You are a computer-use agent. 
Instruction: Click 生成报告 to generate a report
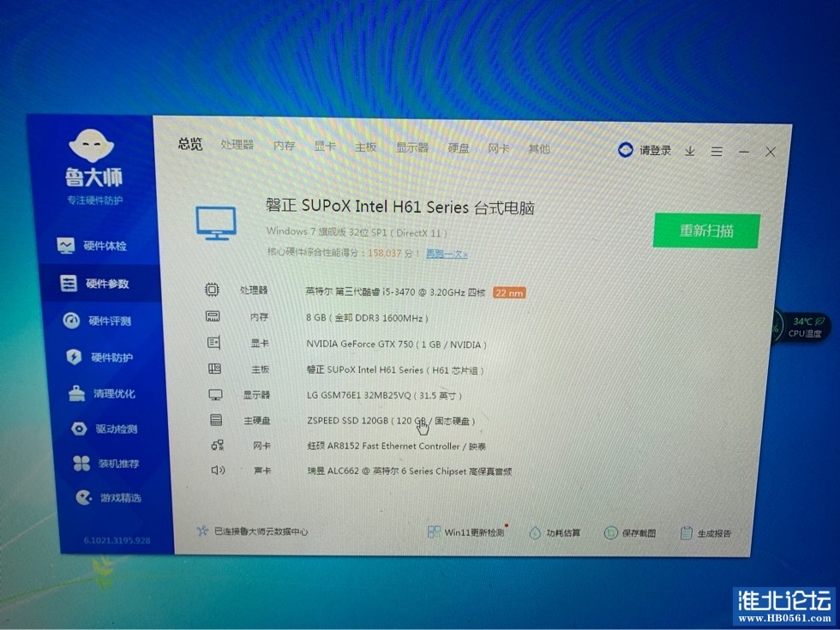click(x=706, y=533)
